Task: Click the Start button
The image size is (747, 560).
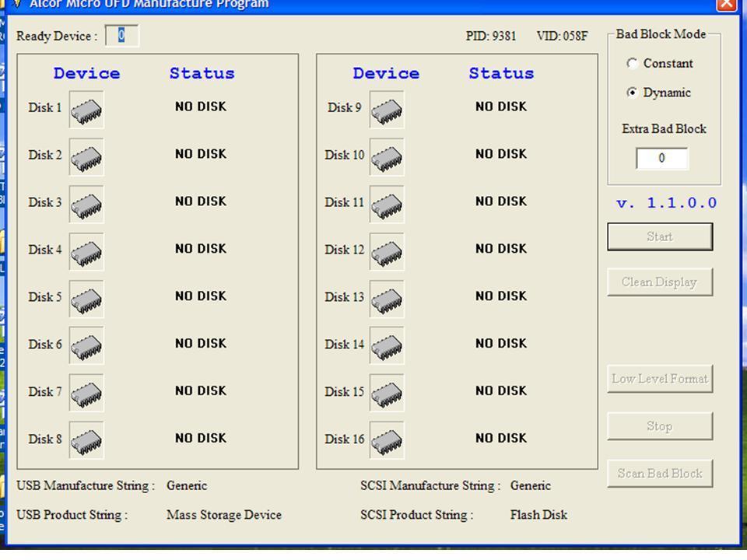Action: [x=660, y=236]
